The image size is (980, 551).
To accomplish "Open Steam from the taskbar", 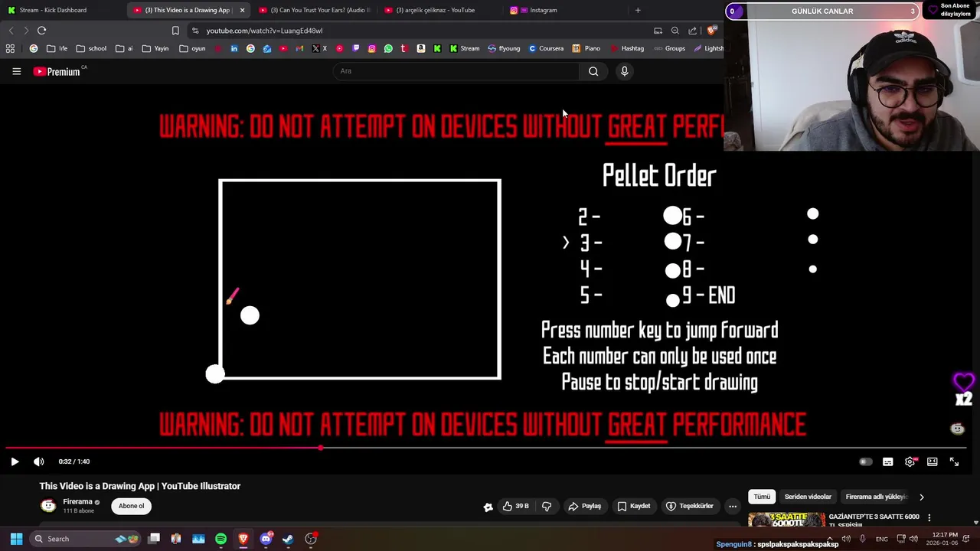I will (288, 539).
